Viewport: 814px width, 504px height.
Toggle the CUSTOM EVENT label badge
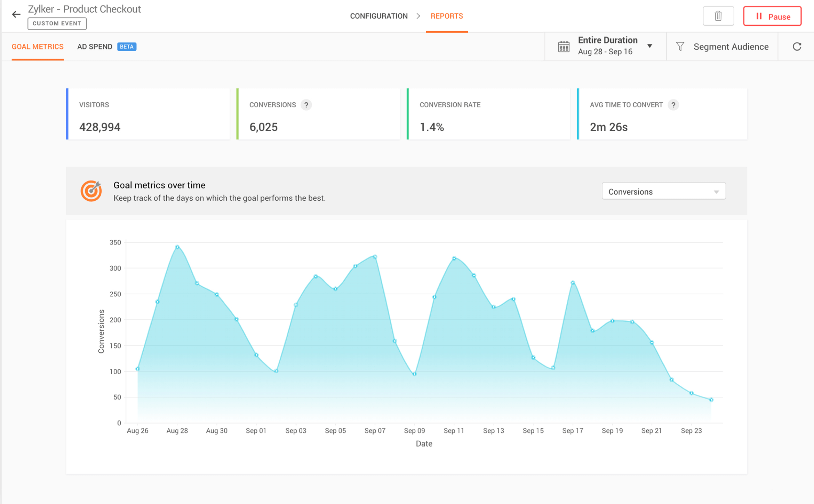[57, 23]
